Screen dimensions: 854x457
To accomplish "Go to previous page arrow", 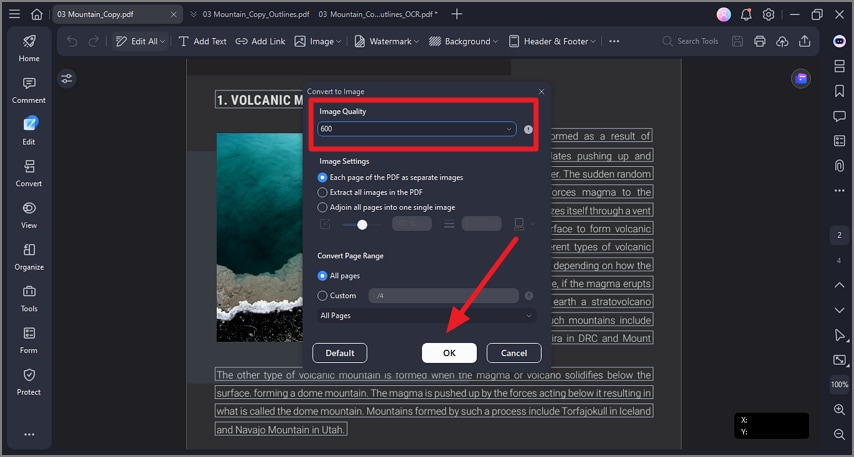I will (x=839, y=285).
